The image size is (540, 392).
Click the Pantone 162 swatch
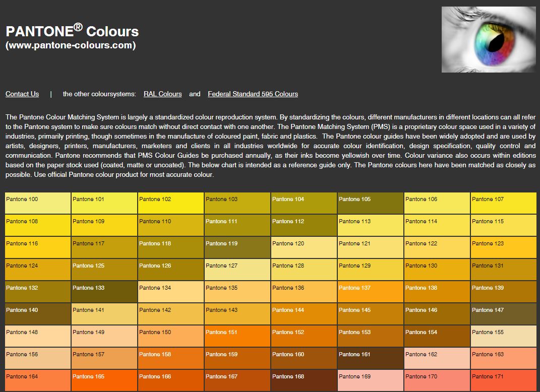click(437, 358)
